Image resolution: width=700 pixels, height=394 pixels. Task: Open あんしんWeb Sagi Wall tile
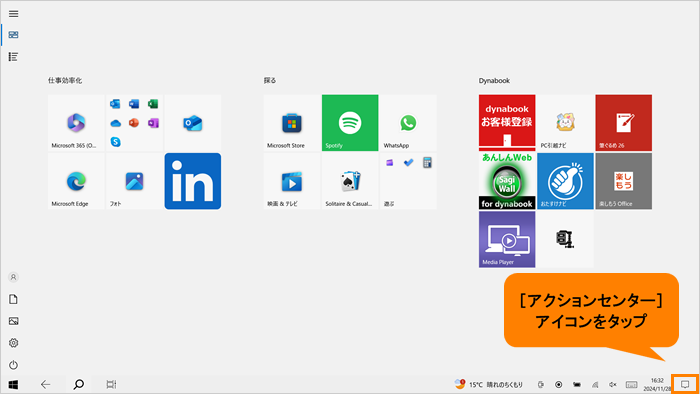coord(507,181)
